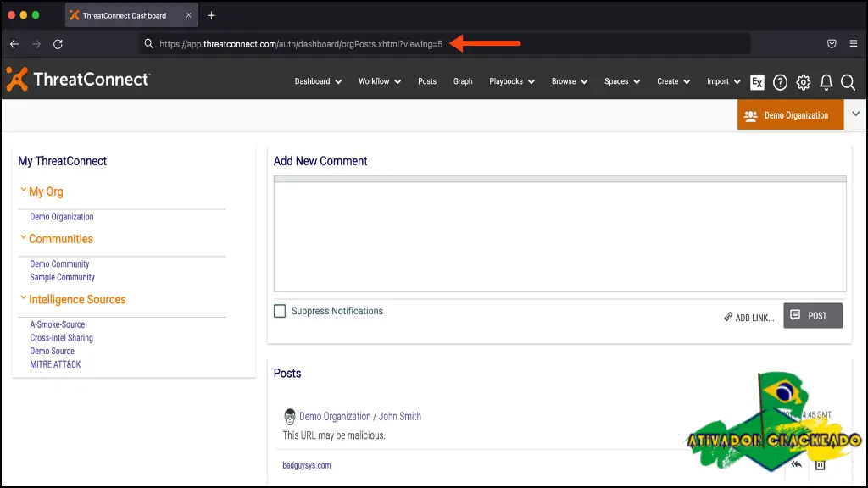Open the Import dropdown menu
Image resolution: width=868 pixels, height=488 pixels.
coord(723,81)
